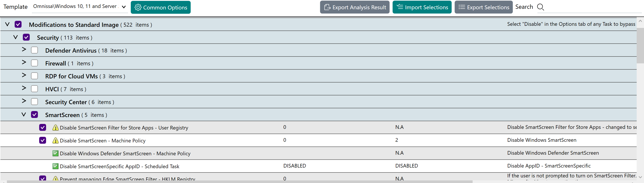This screenshot has height=183, width=644.
Task: Click green check icon for Disable Windows Defender SmartScreen
Action: [56, 153]
